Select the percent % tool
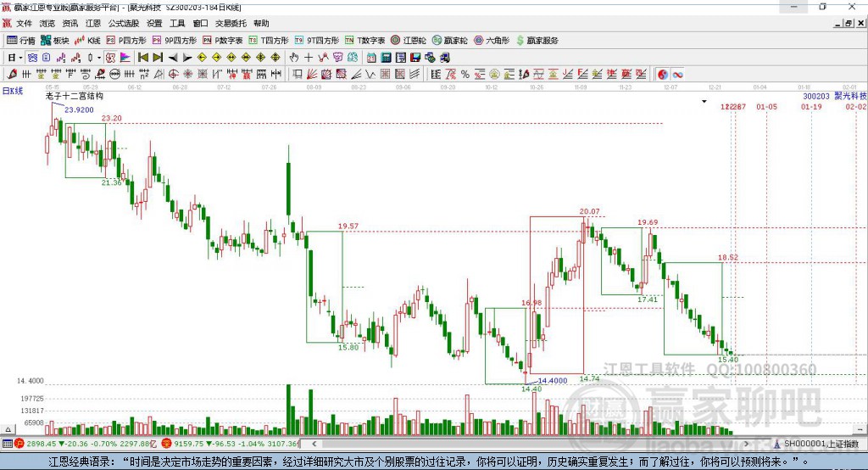 pos(465,75)
